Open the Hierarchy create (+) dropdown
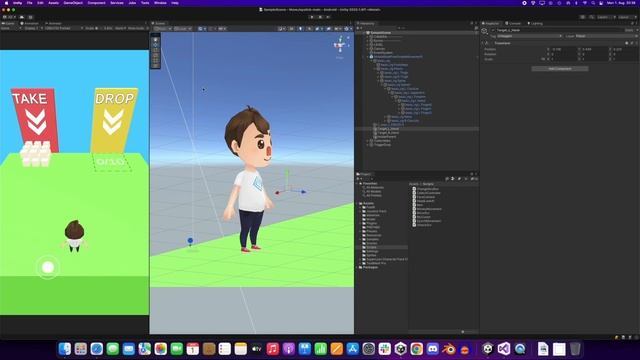640x360 pixels. (x=359, y=28)
